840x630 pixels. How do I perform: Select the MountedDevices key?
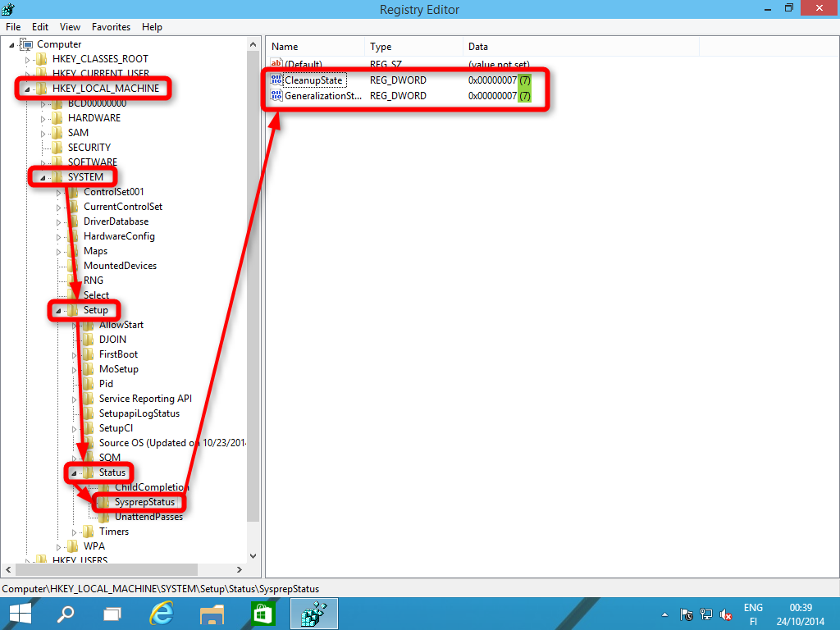pos(120,266)
